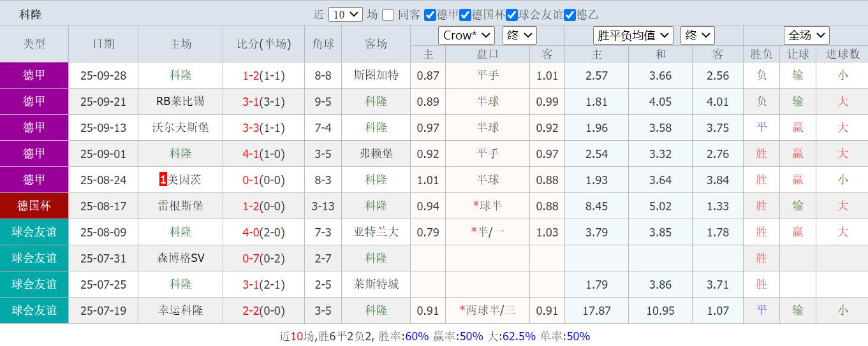This screenshot has width=868, height=346.
Task: Uncheck the 德乙 league checkbox
Action: pyautogui.click(x=570, y=15)
